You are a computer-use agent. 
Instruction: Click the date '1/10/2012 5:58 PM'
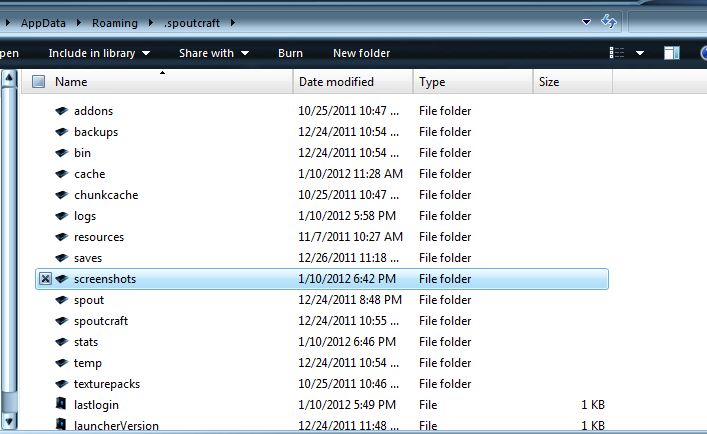tap(347, 216)
